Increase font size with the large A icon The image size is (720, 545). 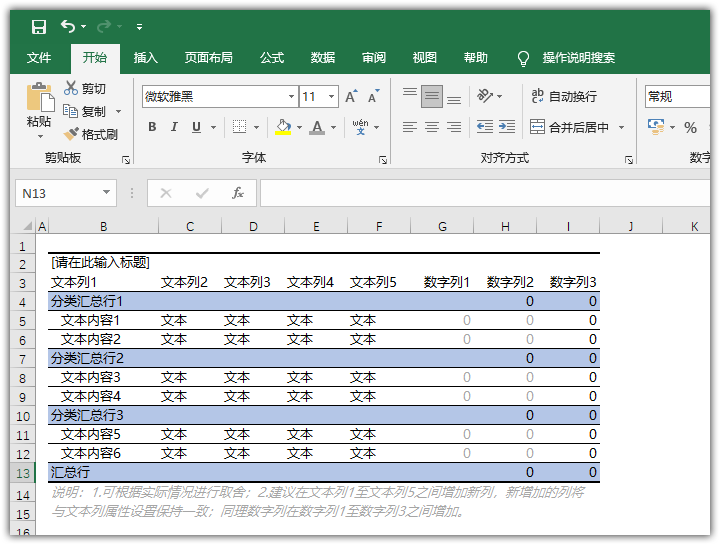[351, 96]
